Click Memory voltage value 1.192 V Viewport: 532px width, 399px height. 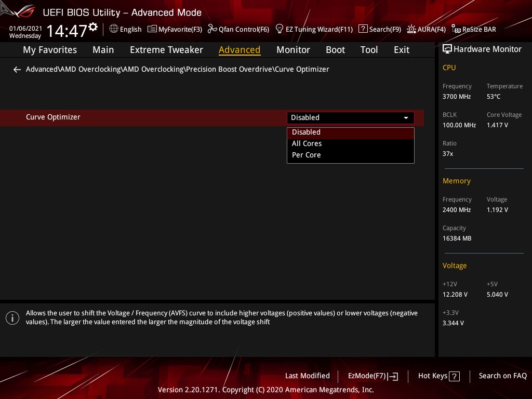coord(497,210)
